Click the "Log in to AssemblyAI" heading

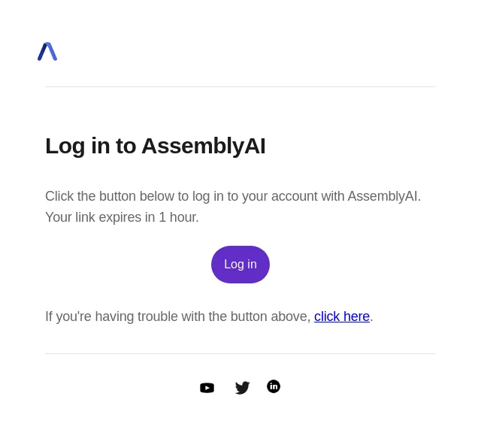click(x=156, y=146)
